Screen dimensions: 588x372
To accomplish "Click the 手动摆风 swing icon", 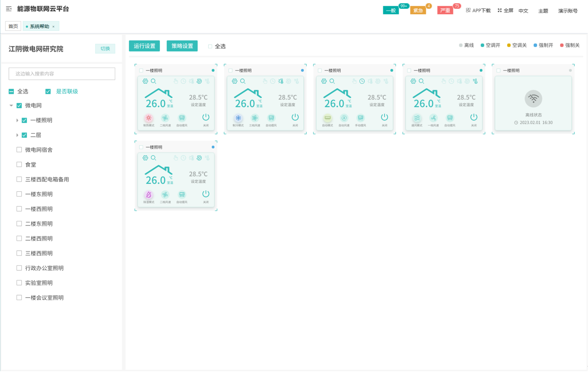I will (x=361, y=118).
